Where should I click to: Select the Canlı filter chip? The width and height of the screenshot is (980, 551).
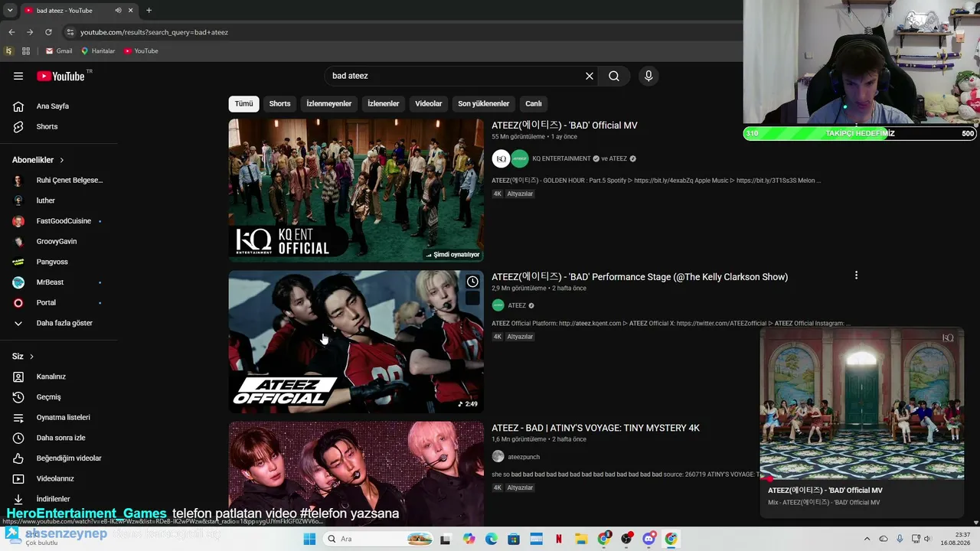[534, 104]
